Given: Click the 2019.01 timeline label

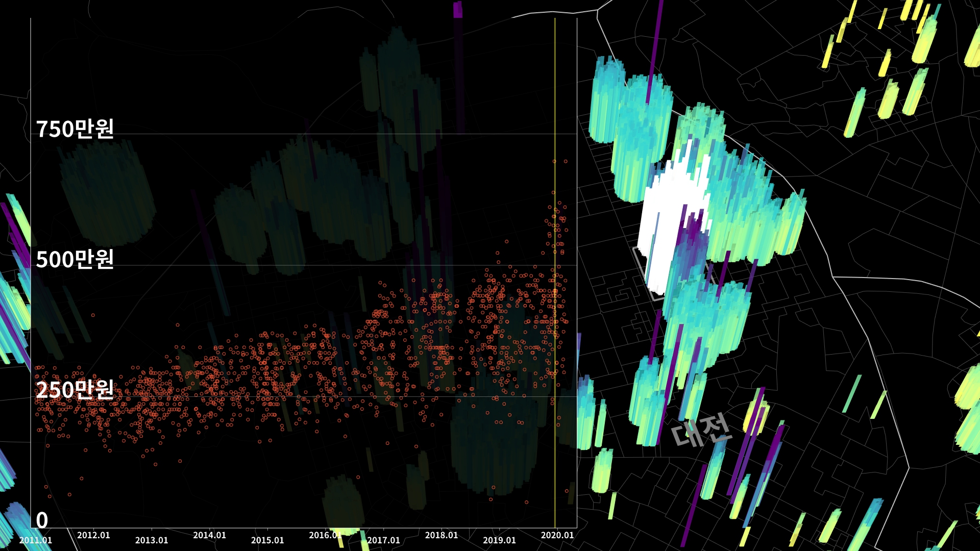Looking at the screenshot, I should [x=499, y=540].
